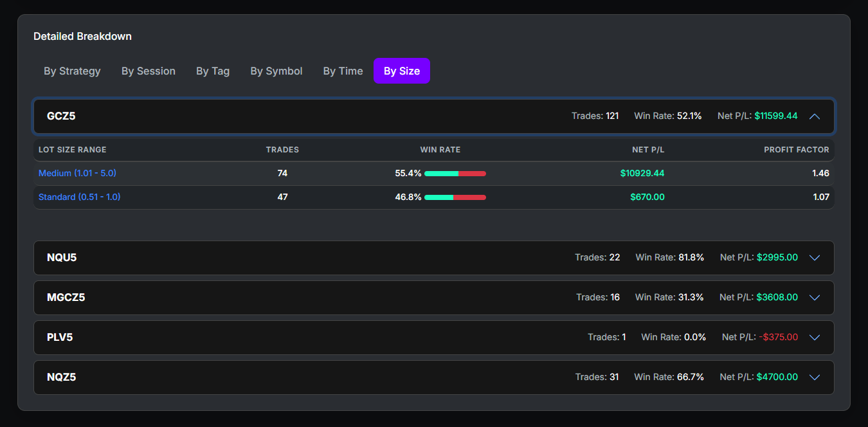Screen dimensions: 868x427
Task: Open the By Time breakdown
Action: pos(343,71)
